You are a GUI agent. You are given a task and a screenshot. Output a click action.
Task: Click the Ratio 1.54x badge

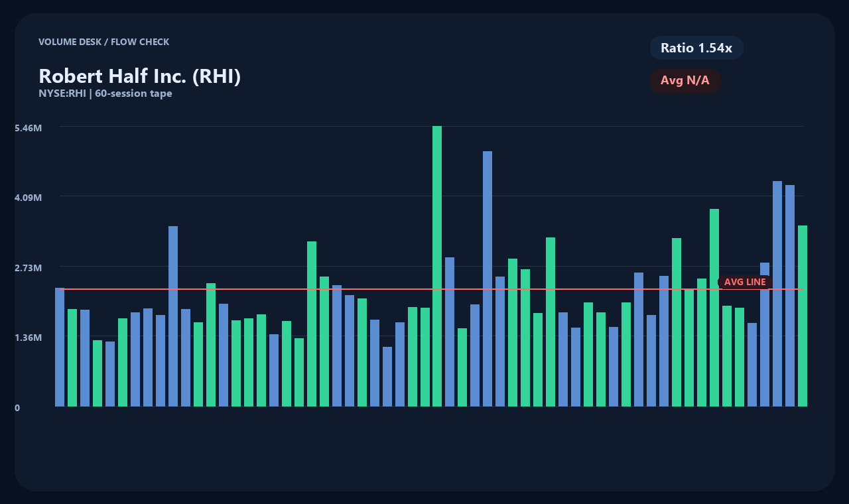point(696,48)
